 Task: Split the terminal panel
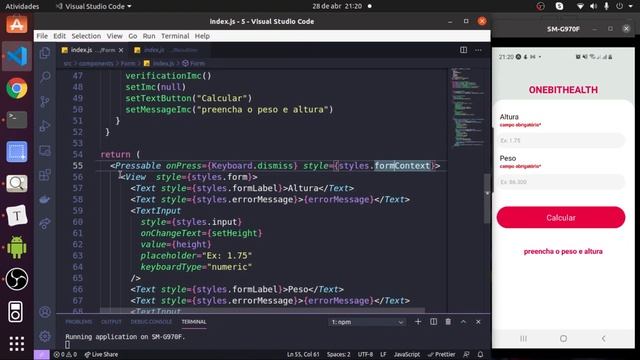pos(433,322)
